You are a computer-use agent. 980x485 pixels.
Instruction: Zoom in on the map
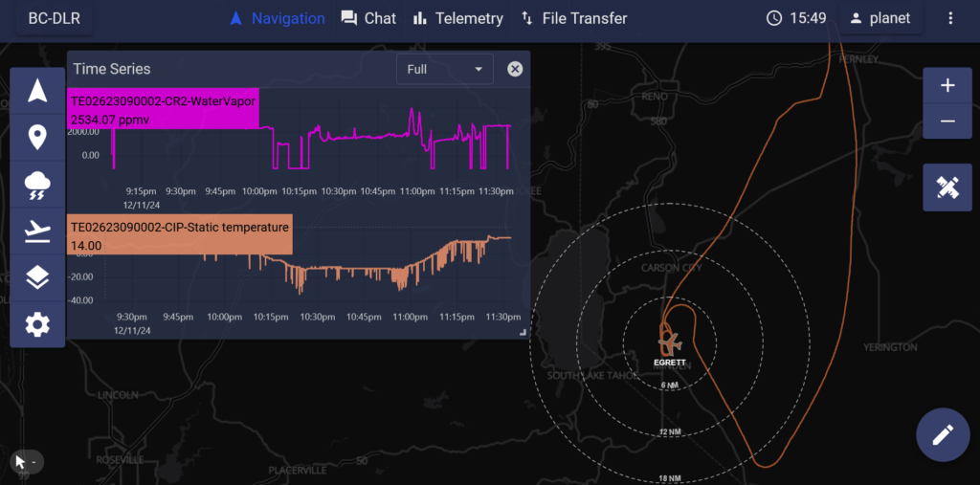(x=947, y=85)
